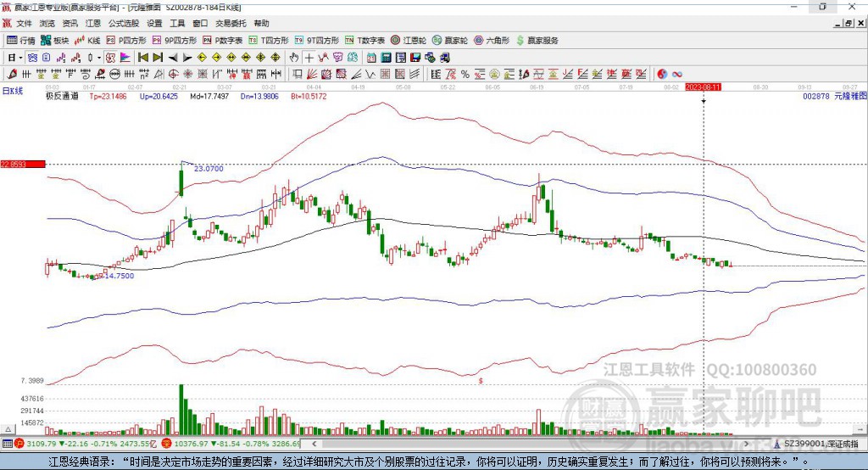The width and height of the screenshot is (868, 470).
Task: Open the 9T四方形 tool
Action: coord(317,41)
